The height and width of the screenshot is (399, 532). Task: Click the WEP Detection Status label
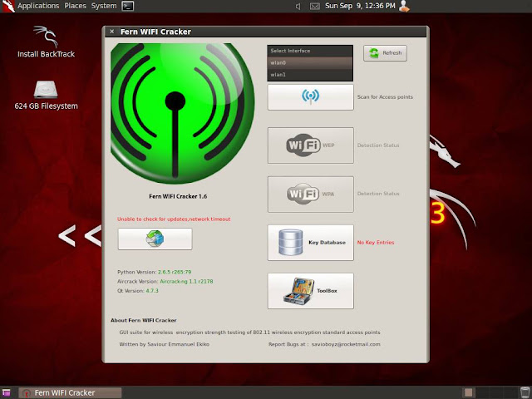coord(378,145)
